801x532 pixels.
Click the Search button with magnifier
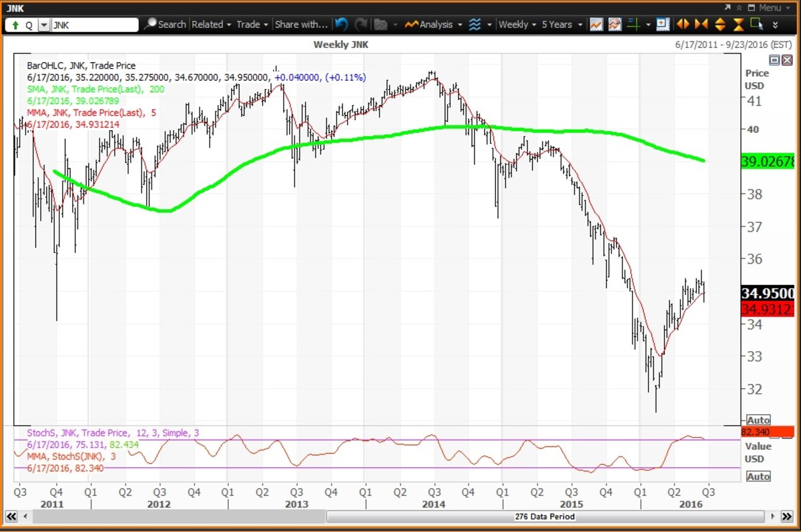click(166, 25)
